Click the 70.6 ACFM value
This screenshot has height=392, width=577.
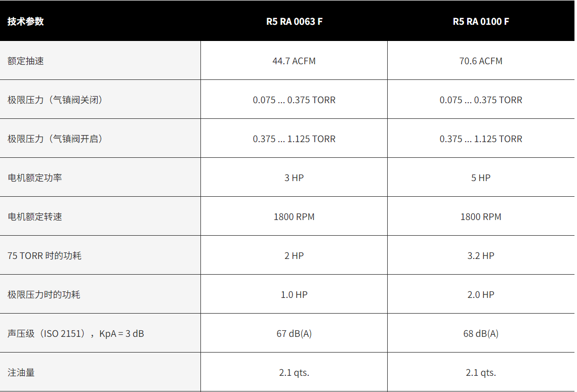point(481,61)
